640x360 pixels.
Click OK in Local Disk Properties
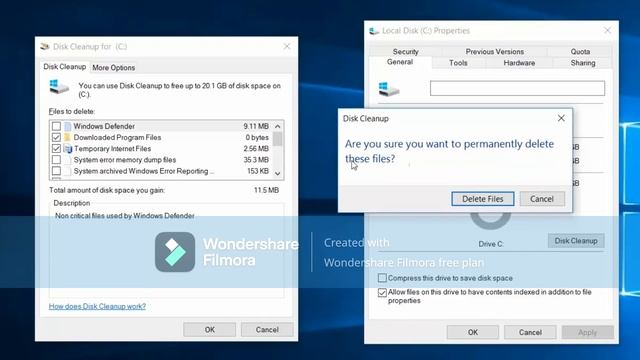pyautogui.click(x=473, y=332)
